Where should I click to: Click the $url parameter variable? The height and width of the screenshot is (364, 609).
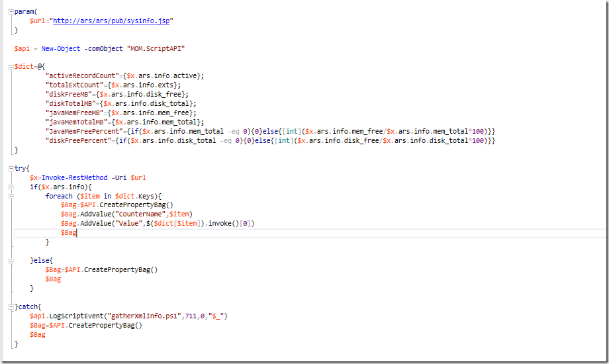(37, 21)
